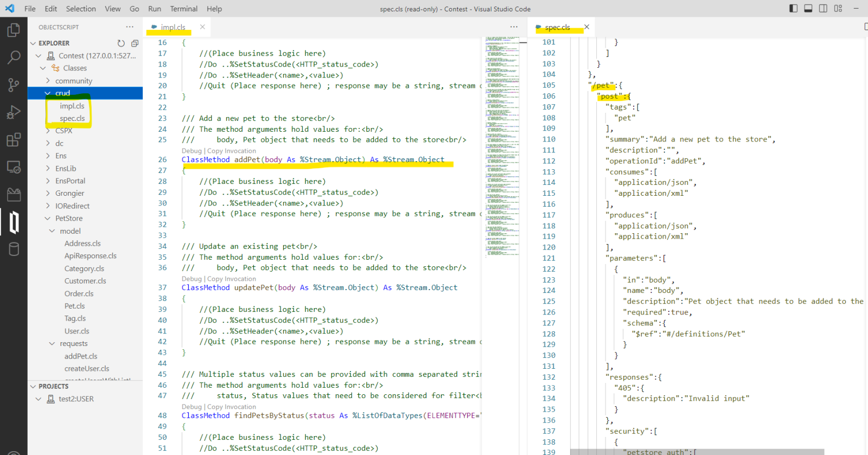Open the Terminal menu

pos(183,9)
